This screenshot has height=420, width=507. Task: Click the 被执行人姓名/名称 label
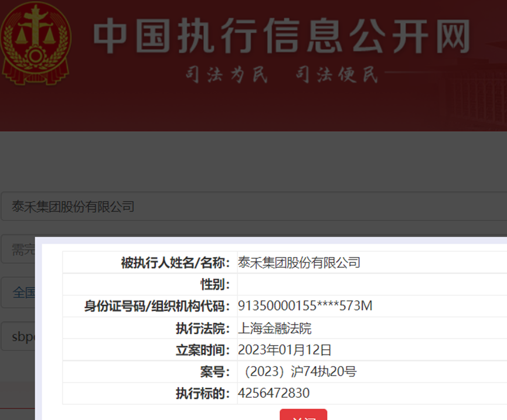click(x=176, y=262)
